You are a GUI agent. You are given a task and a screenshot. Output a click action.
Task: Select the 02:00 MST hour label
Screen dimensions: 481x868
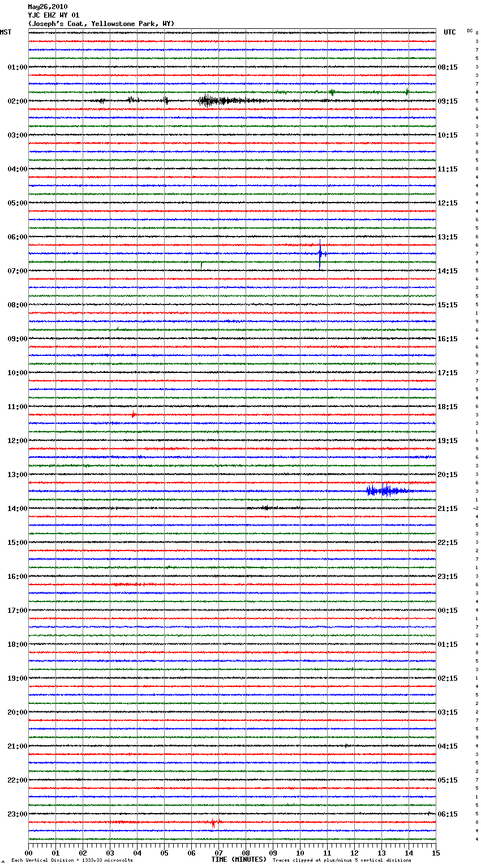[x=18, y=101]
